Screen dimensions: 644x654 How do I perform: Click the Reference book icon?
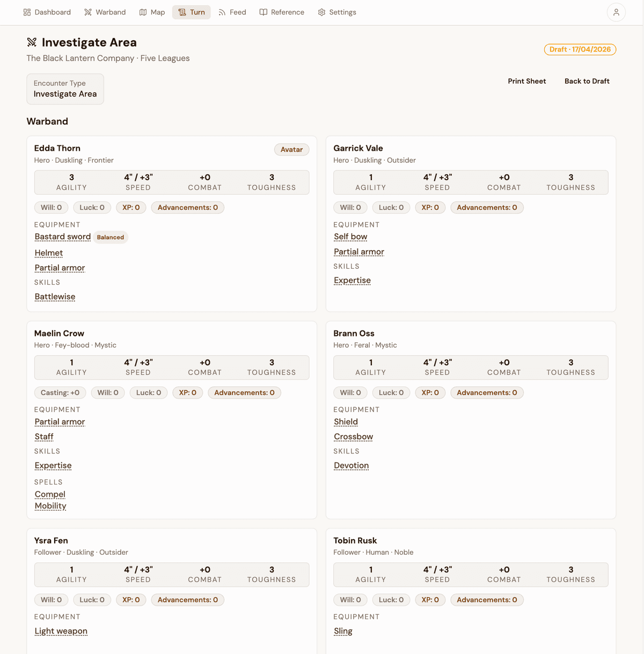pyautogui.click(x=264, y=12)
